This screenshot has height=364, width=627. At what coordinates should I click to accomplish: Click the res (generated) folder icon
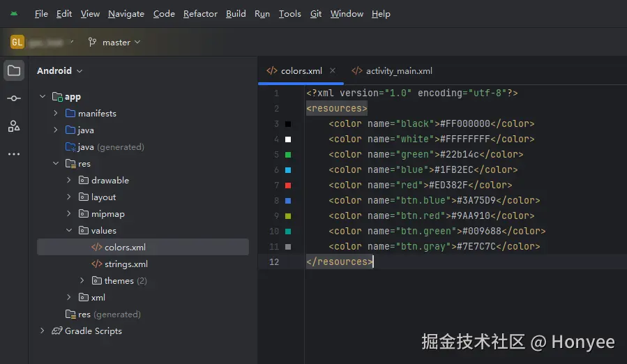[x=70, y=314]
